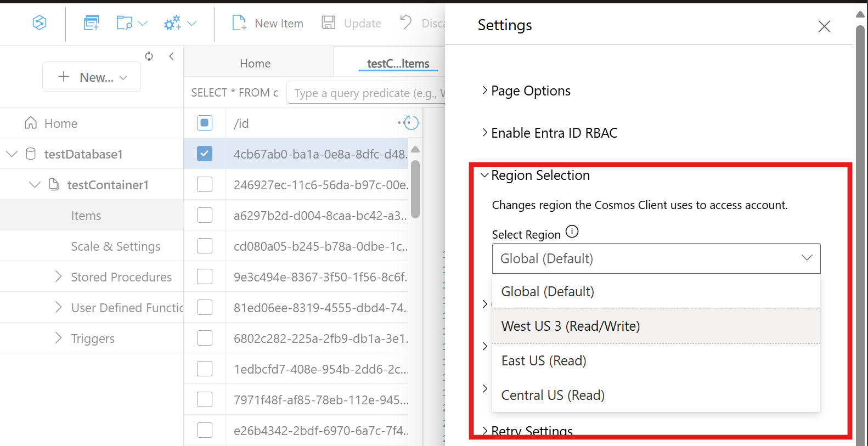
Task: Expand Triggers node
Action: pos(58,338)
